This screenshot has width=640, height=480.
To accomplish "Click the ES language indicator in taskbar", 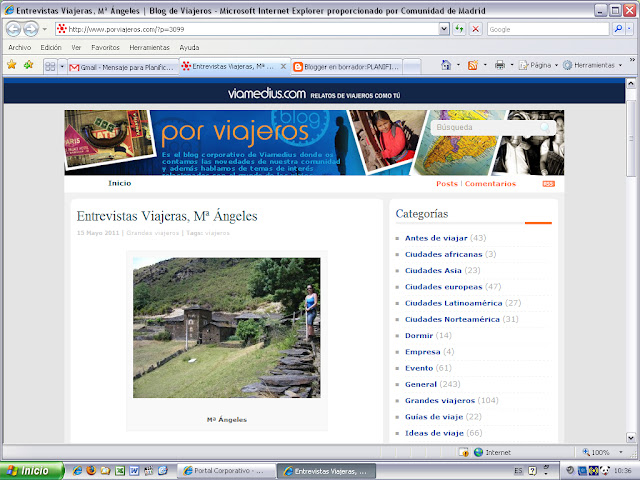I will click(x=518, y=471).
